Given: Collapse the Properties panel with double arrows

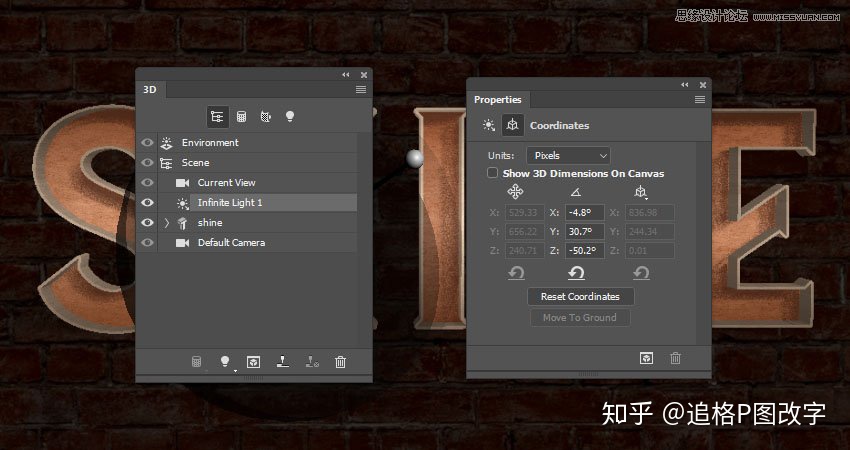Looking at the screenshot, I should tap(685, 85).
